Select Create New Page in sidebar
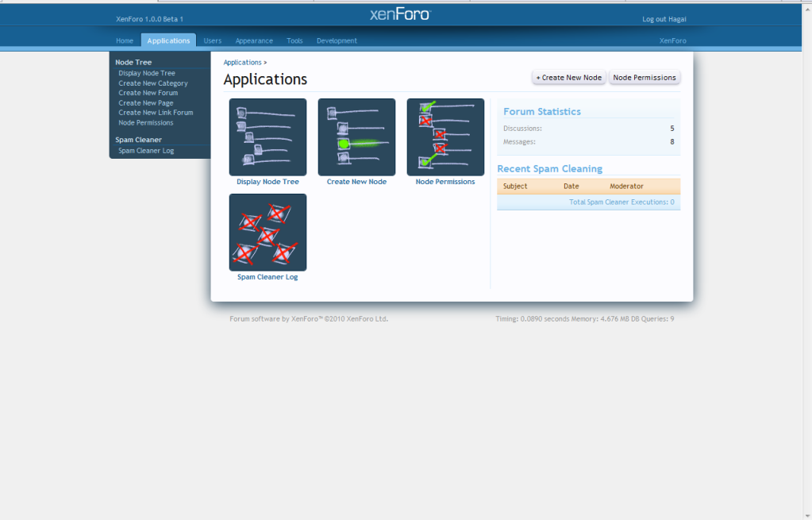 coord(146,102)
